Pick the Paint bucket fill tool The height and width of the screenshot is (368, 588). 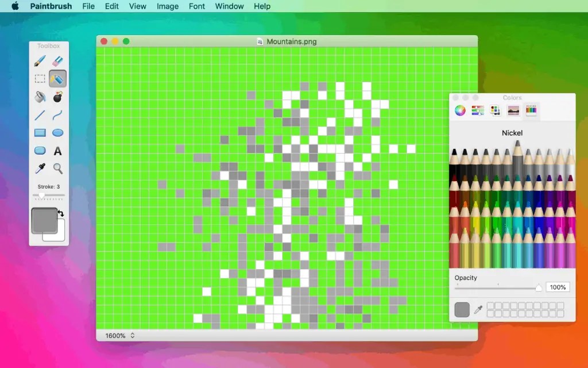(40, 97)
